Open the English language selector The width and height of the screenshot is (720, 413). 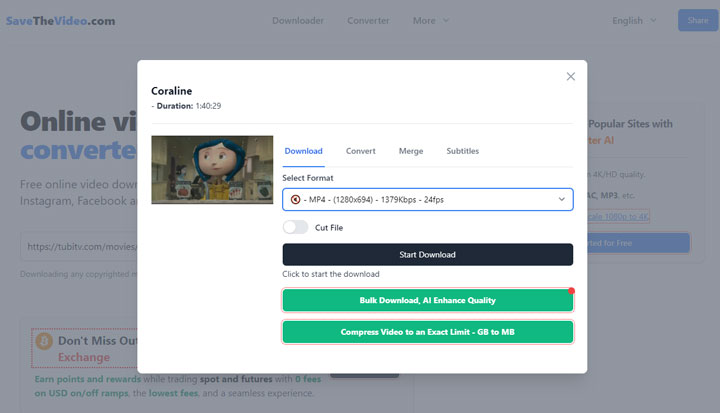click(x=634, y=21)
